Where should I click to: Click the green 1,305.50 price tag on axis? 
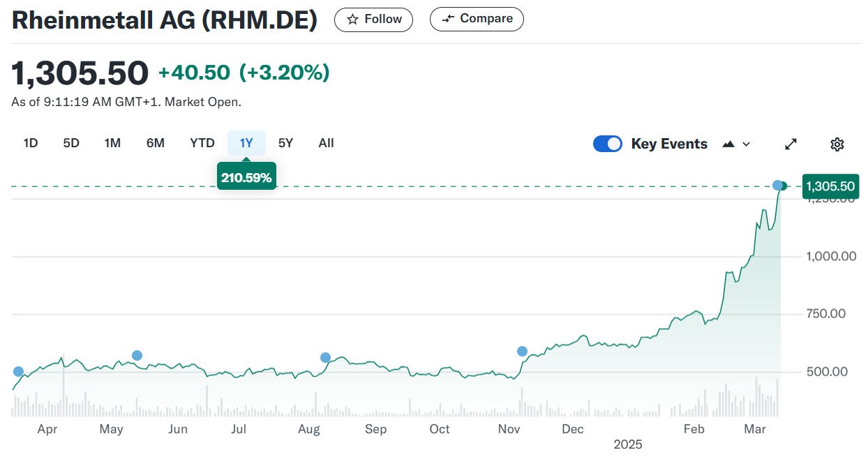point(830,186)
